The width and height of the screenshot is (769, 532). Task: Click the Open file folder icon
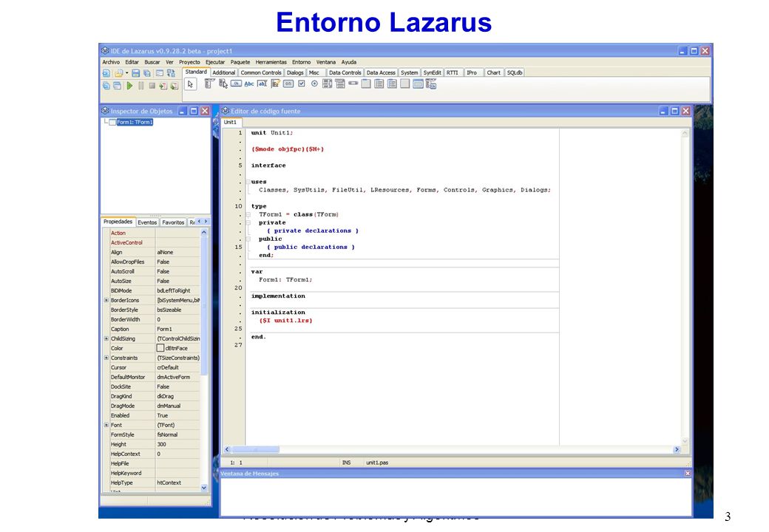pos(118,73)
